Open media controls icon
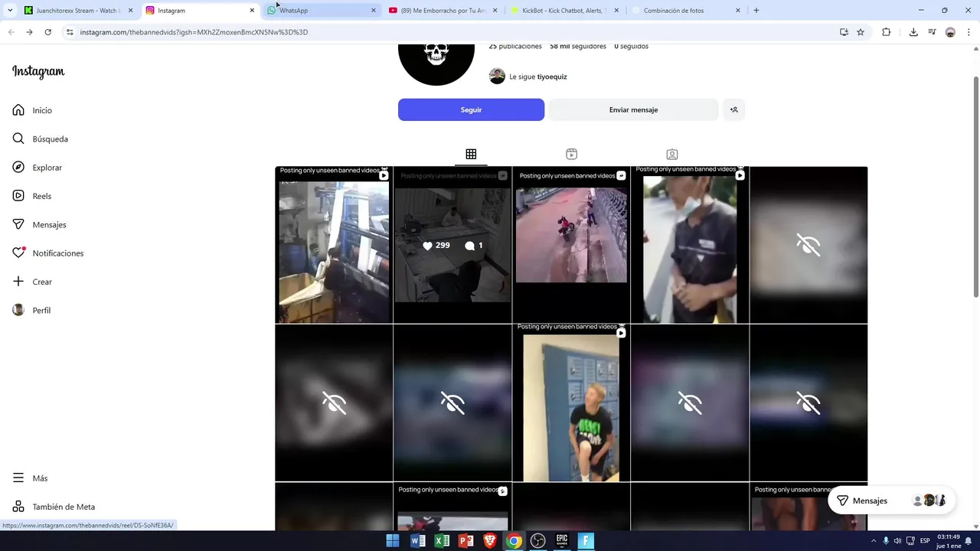Image resolution: width=980 pixels, height=551 pixels. click(x=932, y=32)
